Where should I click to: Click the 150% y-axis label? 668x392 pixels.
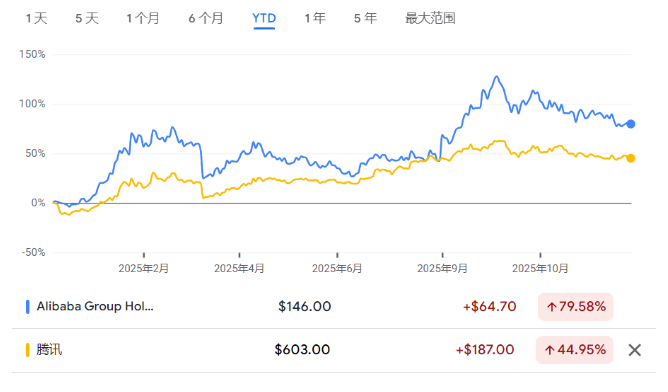32,55
